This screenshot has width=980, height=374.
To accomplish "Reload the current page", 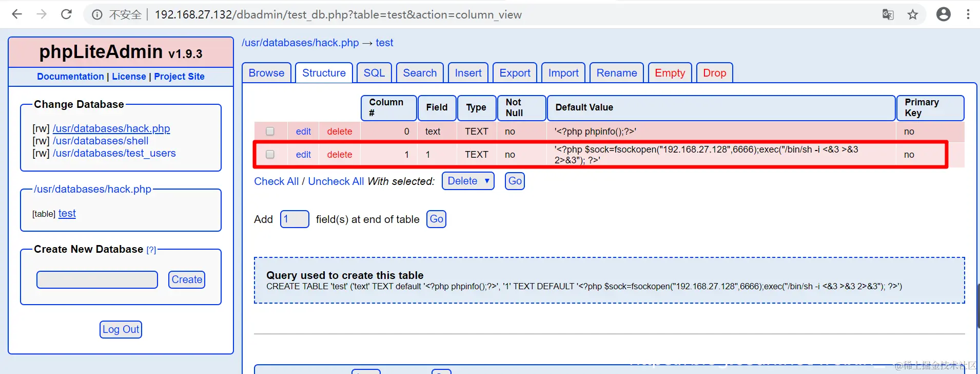I will (66, 14).
